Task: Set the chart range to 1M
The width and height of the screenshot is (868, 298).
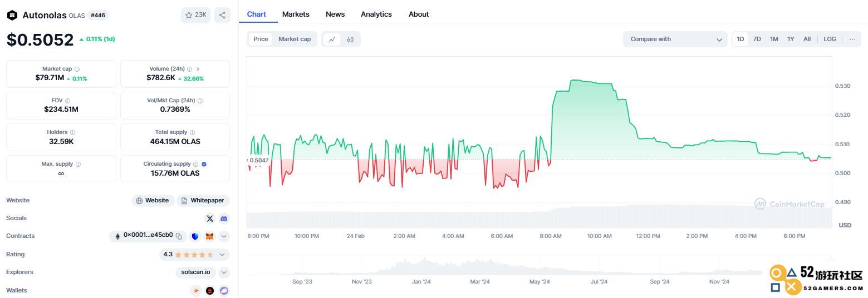Action: 774,39
